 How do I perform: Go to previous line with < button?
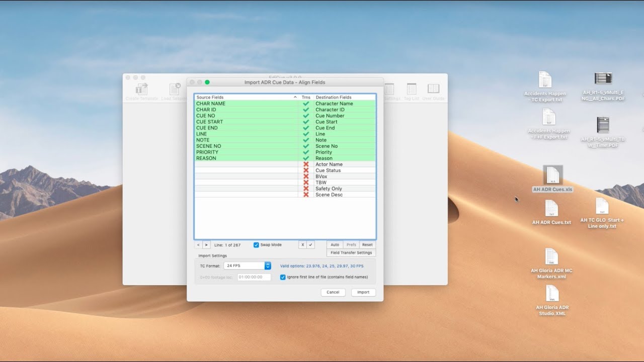[198, 245]
